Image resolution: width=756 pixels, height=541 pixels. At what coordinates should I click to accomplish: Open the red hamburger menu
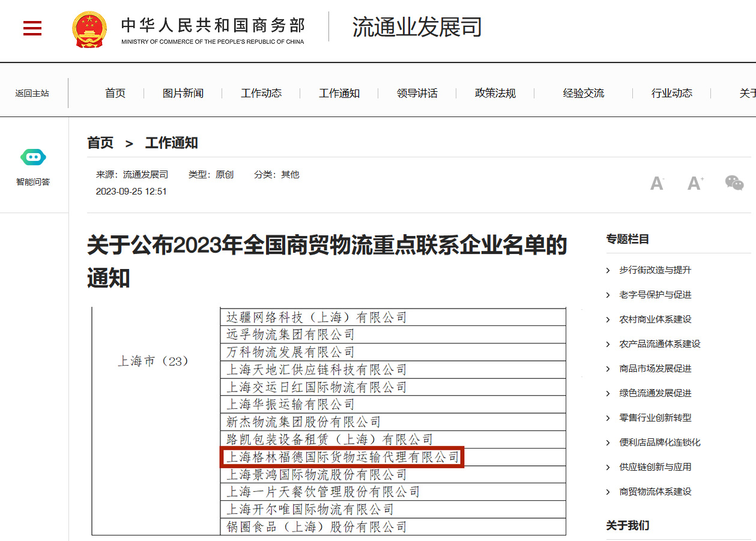pos(32,28)
